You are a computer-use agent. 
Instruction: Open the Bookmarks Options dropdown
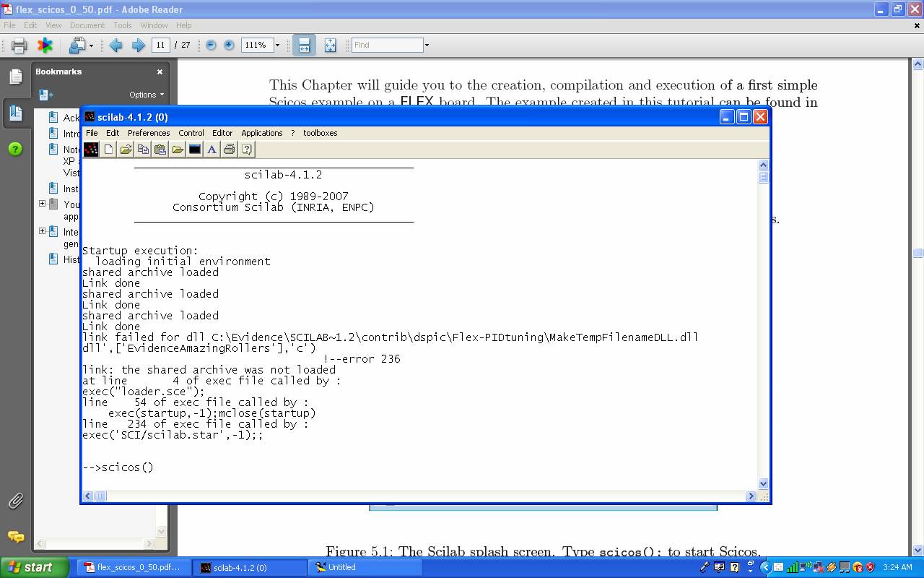coord(147,95)
